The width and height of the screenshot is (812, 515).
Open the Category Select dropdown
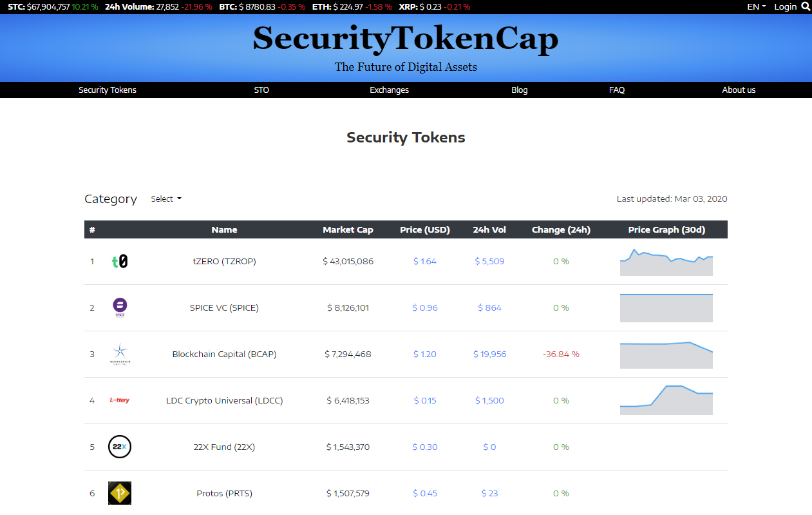166,199
